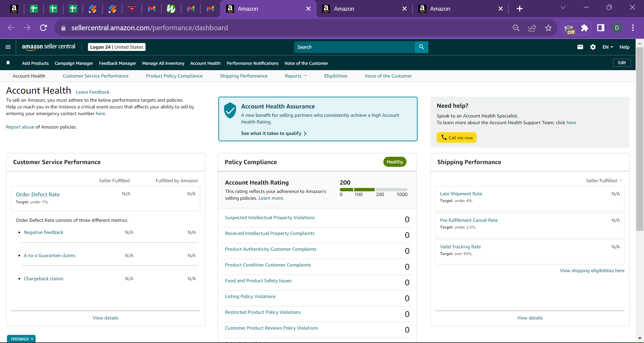
Task: Open the Seller Central hamburger menu
Action: 8,47
